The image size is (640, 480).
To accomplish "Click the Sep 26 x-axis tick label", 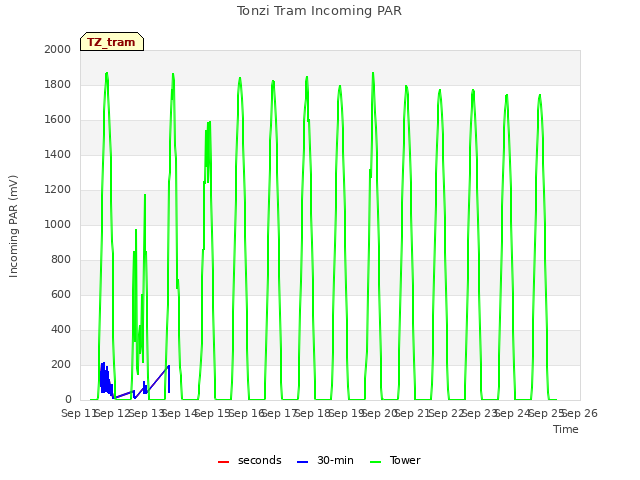I will tap(580, 413).
